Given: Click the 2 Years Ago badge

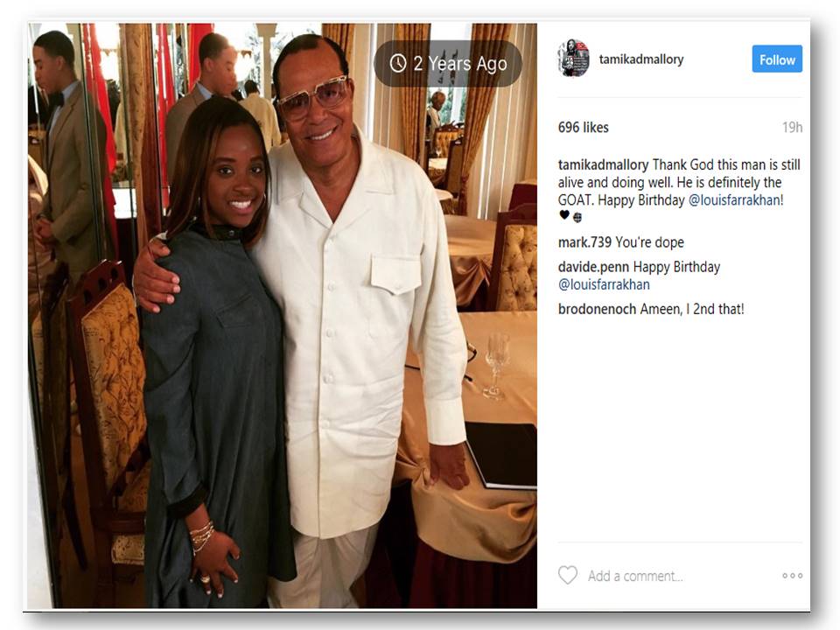Looking at the screenshot, I should click(448, 63).
